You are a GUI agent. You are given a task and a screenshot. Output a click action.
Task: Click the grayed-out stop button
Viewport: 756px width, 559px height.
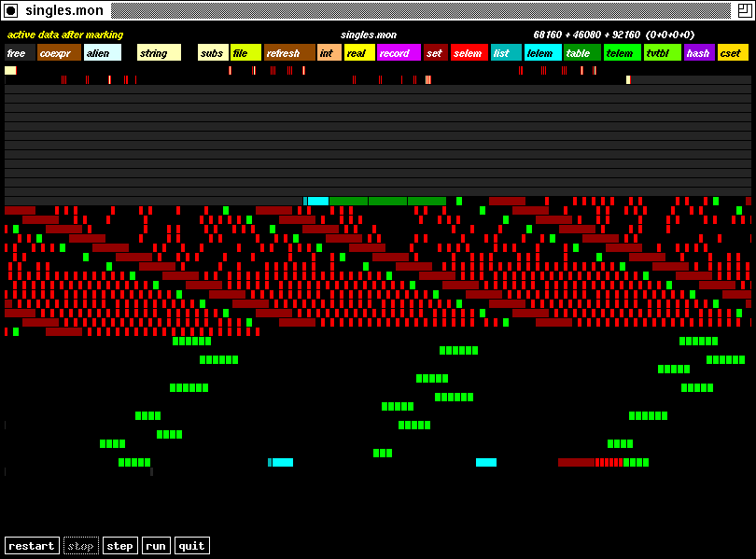click(81, 546)
